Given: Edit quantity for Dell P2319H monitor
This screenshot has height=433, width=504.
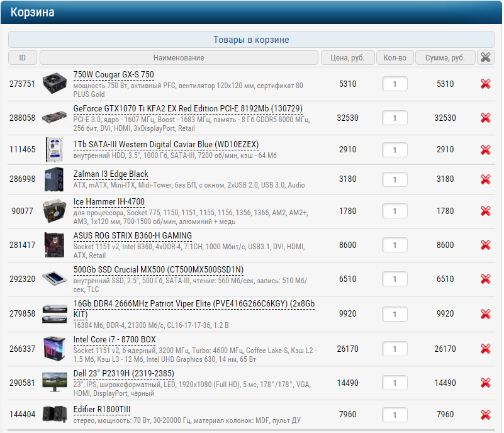Looking at the screenshot, I should 395,383.
